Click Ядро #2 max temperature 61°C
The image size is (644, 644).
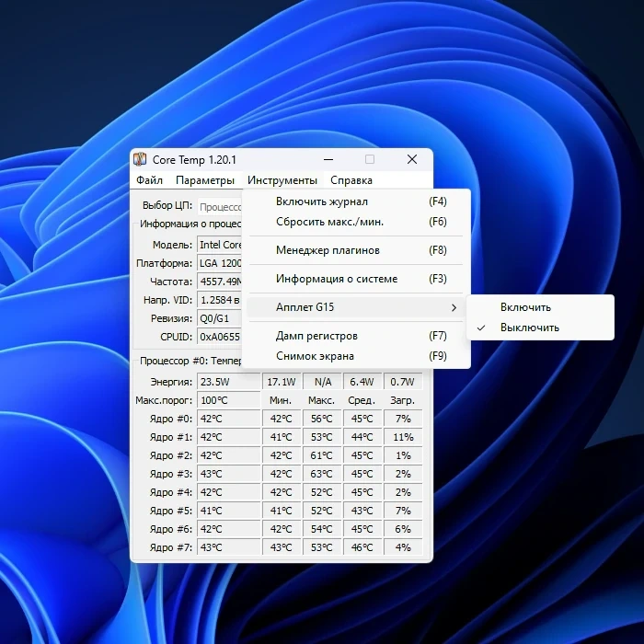[322, 456]
